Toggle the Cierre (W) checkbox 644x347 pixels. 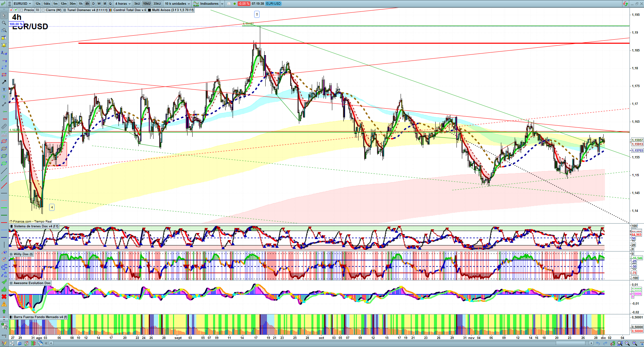pos(43,10)
